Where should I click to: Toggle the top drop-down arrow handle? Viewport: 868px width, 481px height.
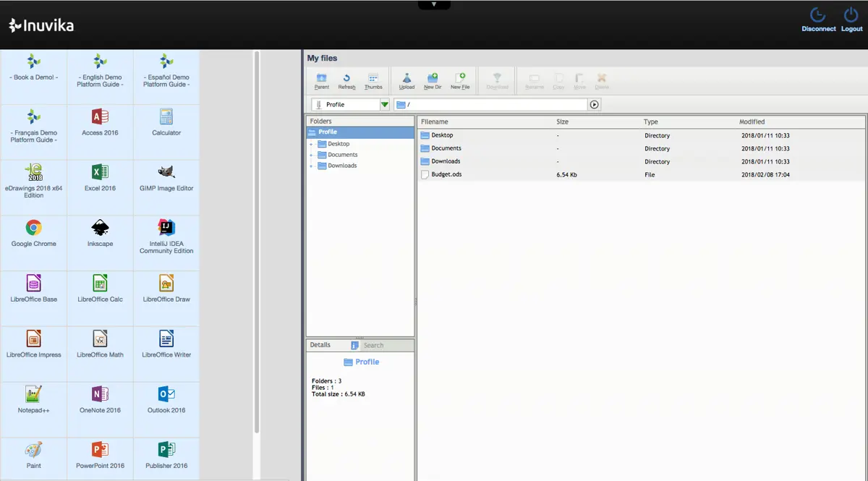pyautogui.click(x=434, y=4)
